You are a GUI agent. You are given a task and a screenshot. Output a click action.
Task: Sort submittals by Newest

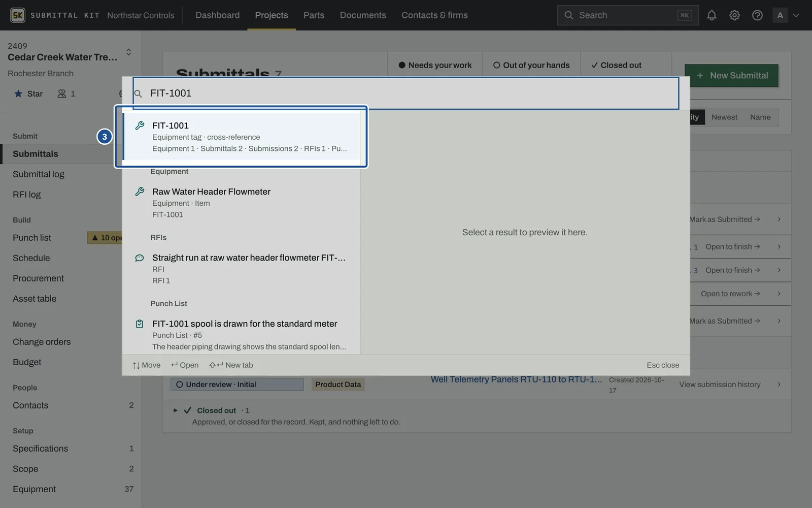tap(724, 117)
